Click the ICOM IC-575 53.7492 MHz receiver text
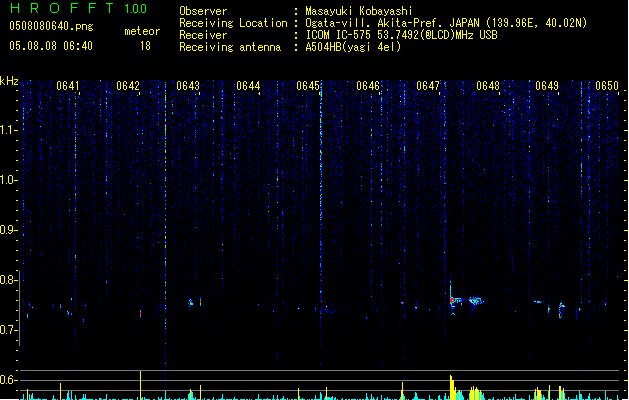629x400 pixels. (401, 35)
